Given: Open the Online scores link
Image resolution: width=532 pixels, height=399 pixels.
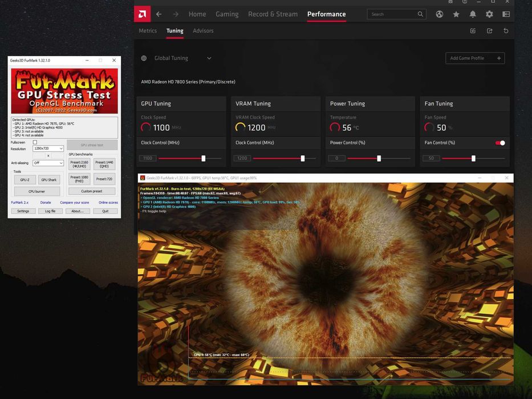Looking at the screenshot, I should point(108,203).
